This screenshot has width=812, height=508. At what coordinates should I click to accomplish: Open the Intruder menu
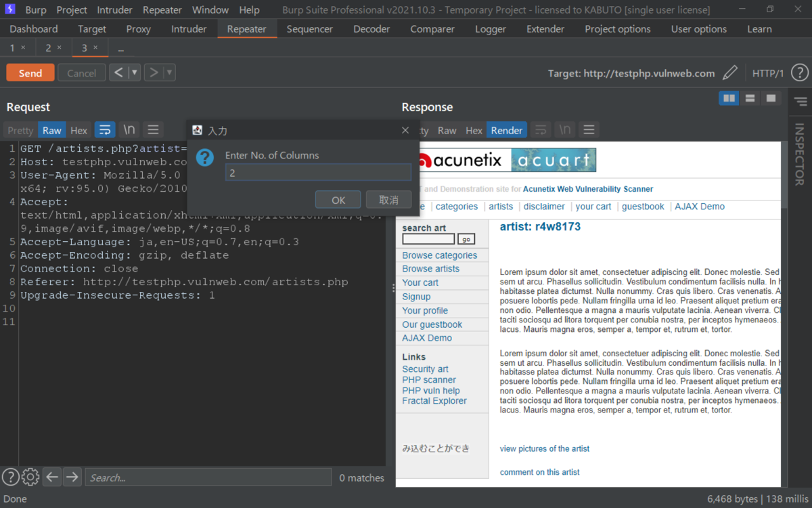(x=115, y=10)
